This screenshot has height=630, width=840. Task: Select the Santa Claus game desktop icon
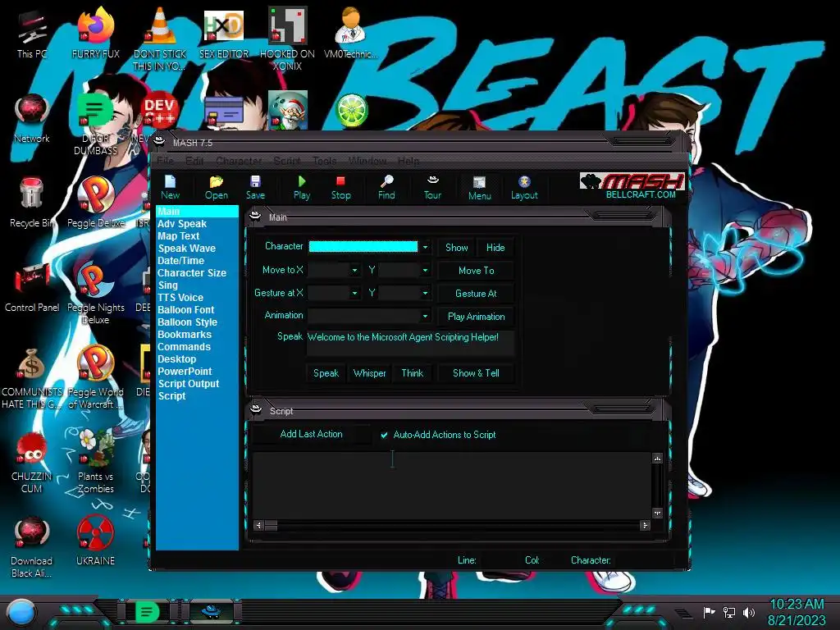click(x=288, y=110)
